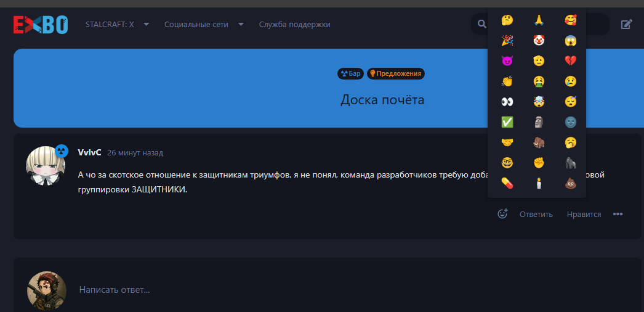React with the moai statue emoji

click(539, 122)
